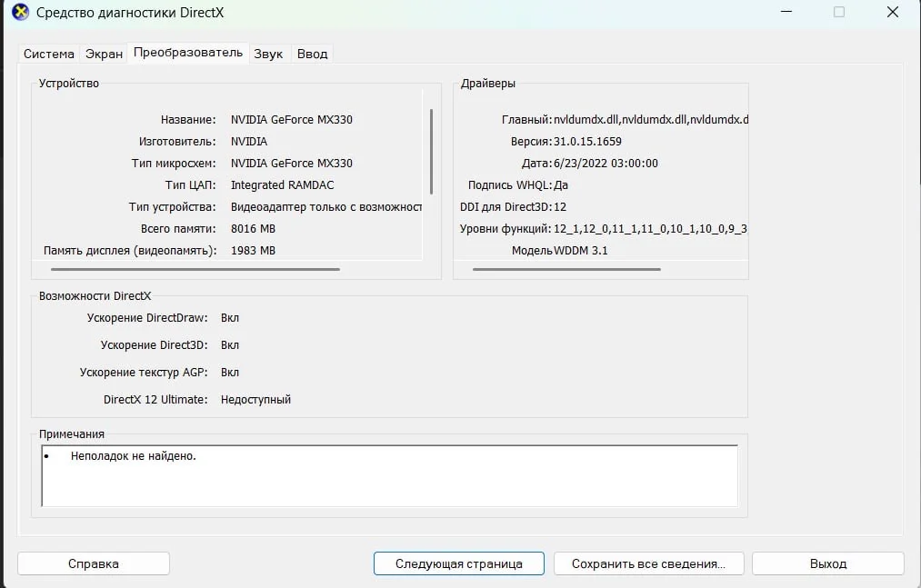921x588 pixels.
Task: Click total memory value 8016 MB
Action: 253,228
